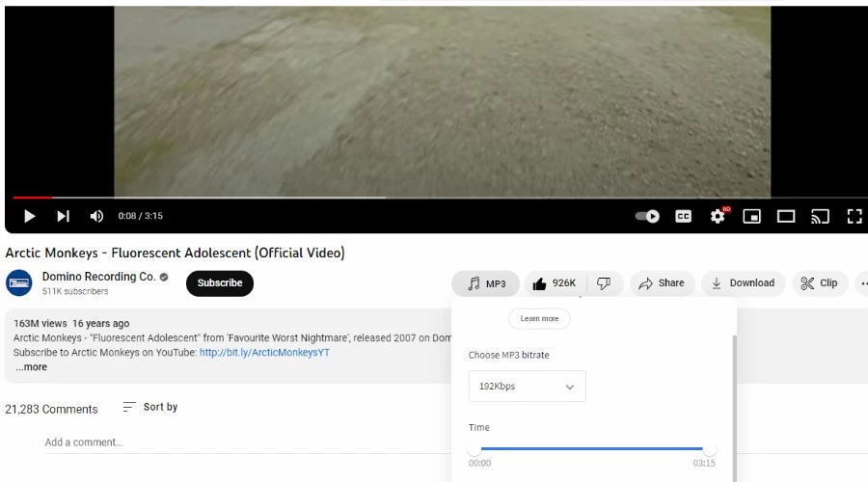
Task: Expand description with ...more
Action: click(x=31, y=367)
